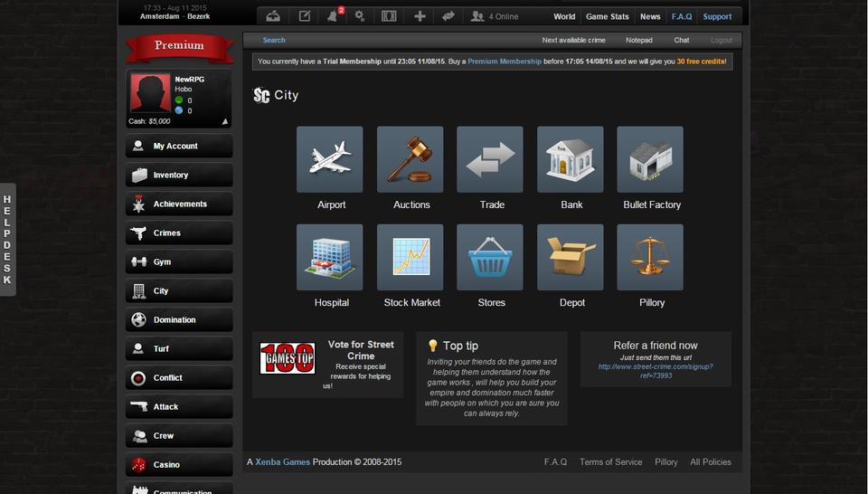Visit the Bullet Factory icon
Image resolution: width=868 pixels, height=494 pixels.
tap(650, 159)
